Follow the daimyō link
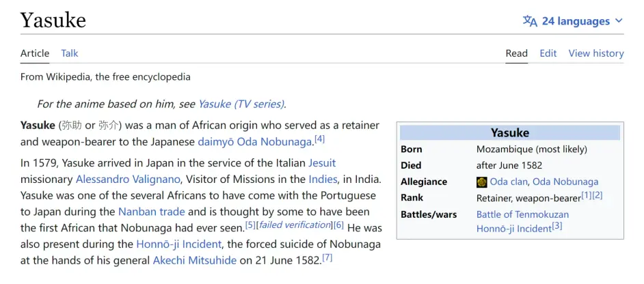Viewport: 644px width, 284px height. tap(215, 142)
